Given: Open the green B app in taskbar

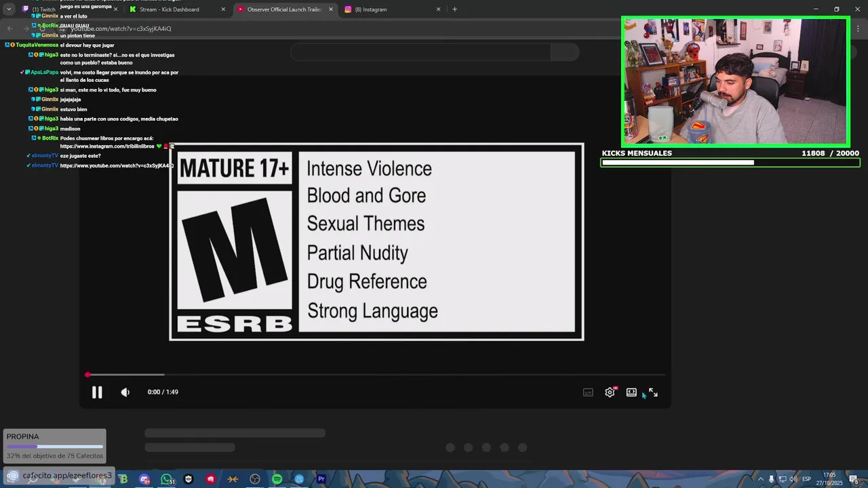Looking at the screenshot, I should coord(123,479).
